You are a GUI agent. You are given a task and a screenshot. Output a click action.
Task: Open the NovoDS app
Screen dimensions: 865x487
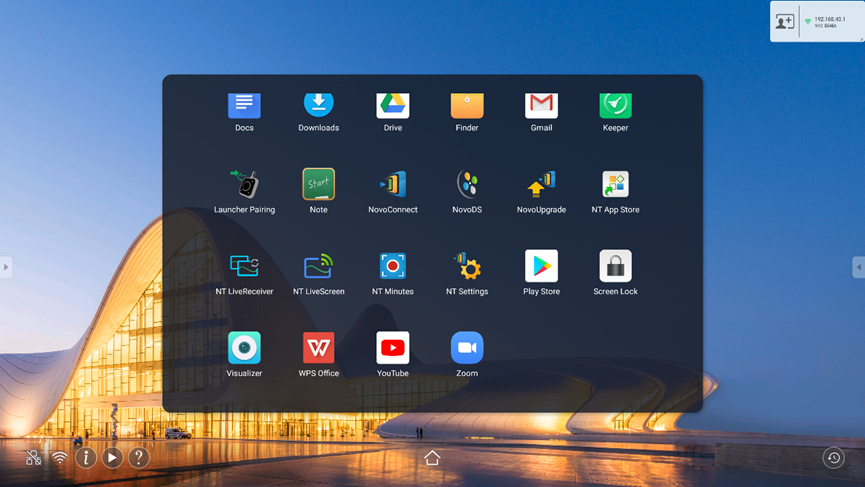click(467, 184)
